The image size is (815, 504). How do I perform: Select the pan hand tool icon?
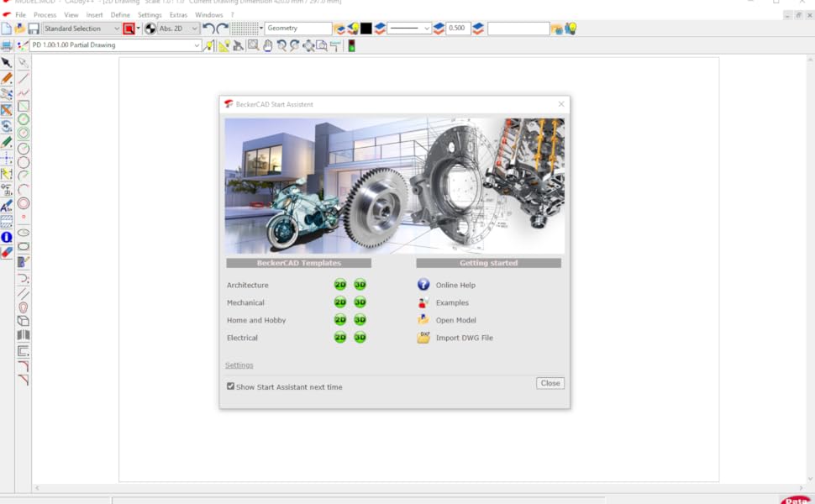point(267,45)
